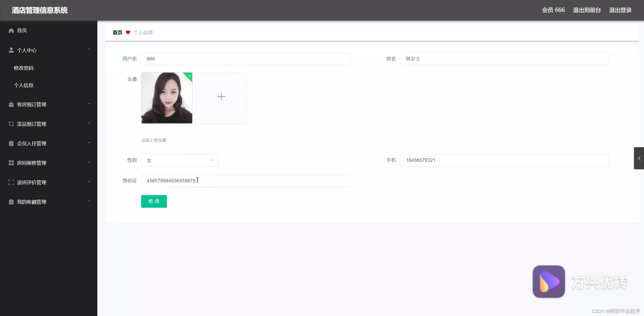The width and height of the screenshot is (644, 316).
Task: Click the 身份证 ID number input field
Action: pos(245,181)
